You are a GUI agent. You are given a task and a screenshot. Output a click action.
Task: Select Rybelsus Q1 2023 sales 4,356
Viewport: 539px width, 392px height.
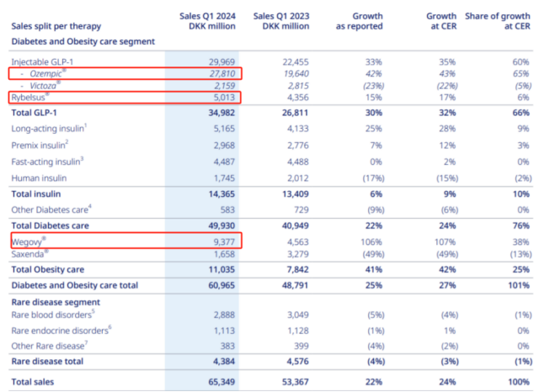[297, 98]
